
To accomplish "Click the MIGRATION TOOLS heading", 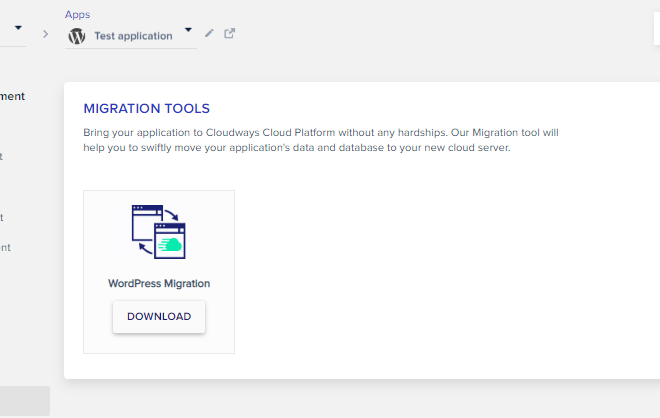I will [146, 109].
